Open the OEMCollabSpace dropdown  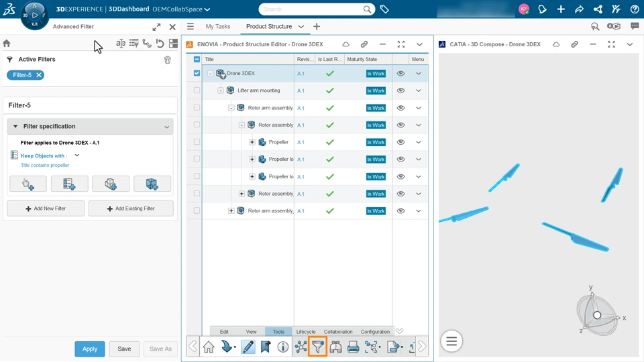pyautogui.click(x=207, y=9)
